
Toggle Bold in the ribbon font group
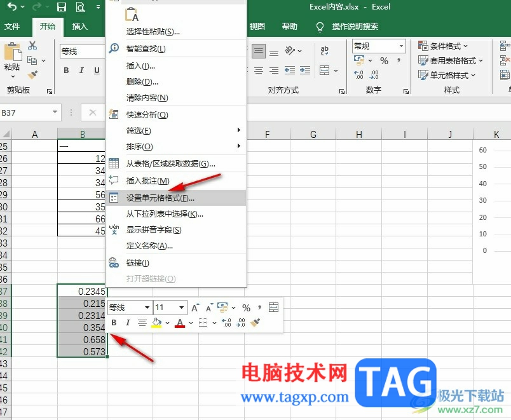[x=67, y=71]
